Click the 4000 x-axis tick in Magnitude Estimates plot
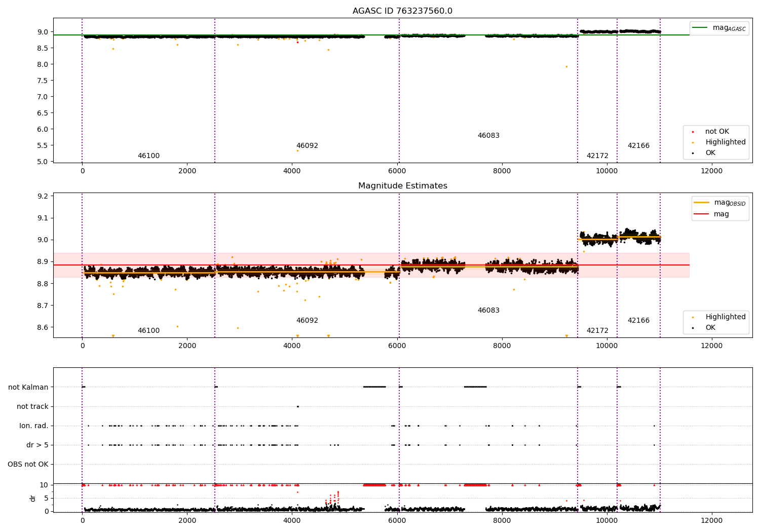This screenshot has height=532, width=760. (x=292, y=346)
